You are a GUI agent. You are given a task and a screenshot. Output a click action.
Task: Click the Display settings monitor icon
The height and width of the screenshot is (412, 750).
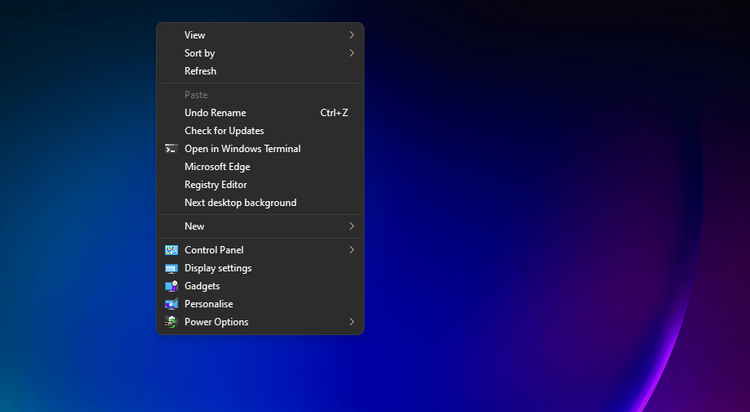pos(171,268)
